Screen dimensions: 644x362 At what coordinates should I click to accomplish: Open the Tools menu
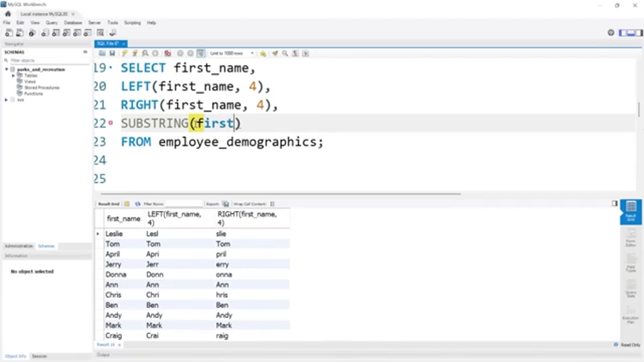pos(113,23)
